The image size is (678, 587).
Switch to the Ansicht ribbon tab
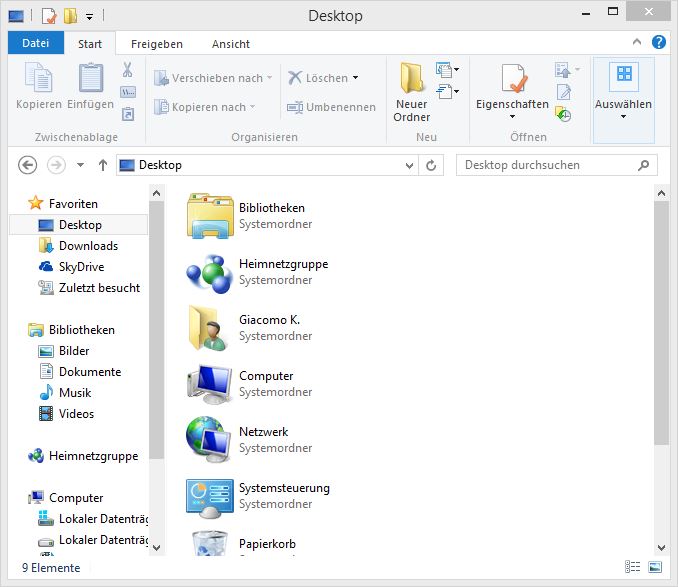[x=230, y=44]
